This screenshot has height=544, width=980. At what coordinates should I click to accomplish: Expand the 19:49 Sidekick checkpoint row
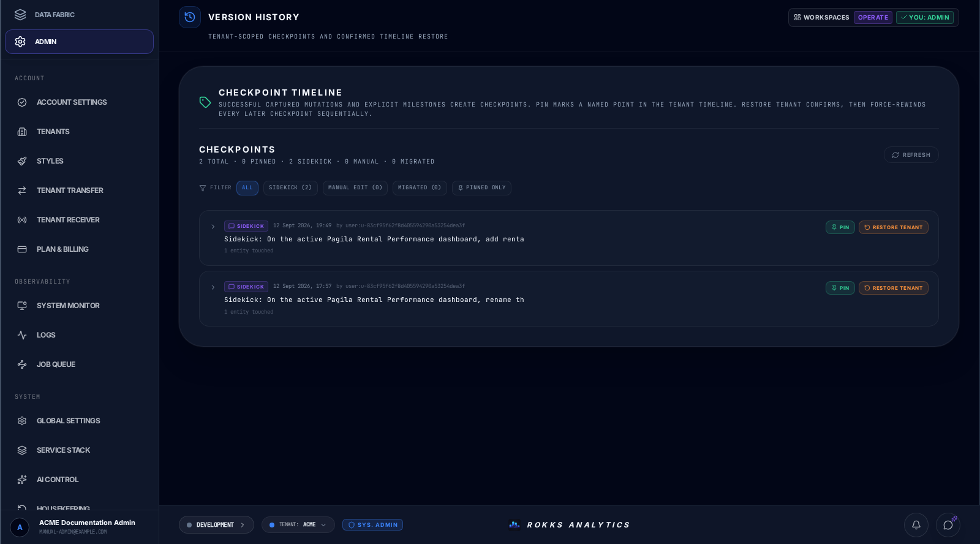coord(213,227)
